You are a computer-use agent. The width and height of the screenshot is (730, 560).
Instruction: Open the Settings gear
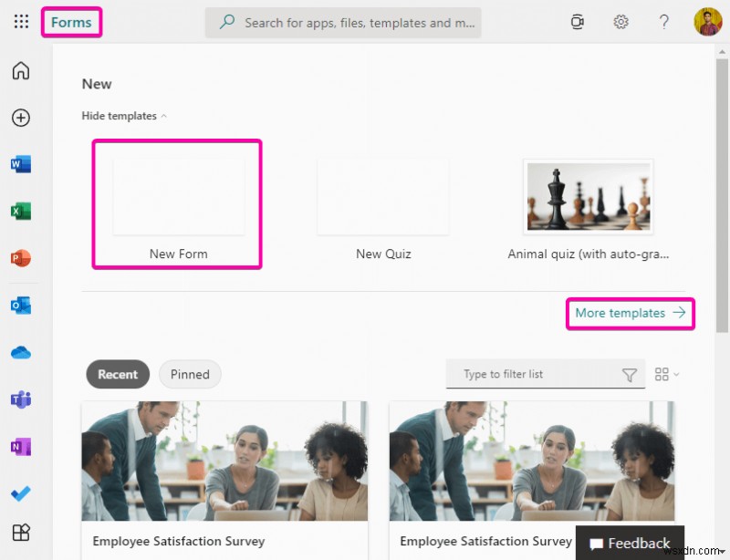point(621,21)
